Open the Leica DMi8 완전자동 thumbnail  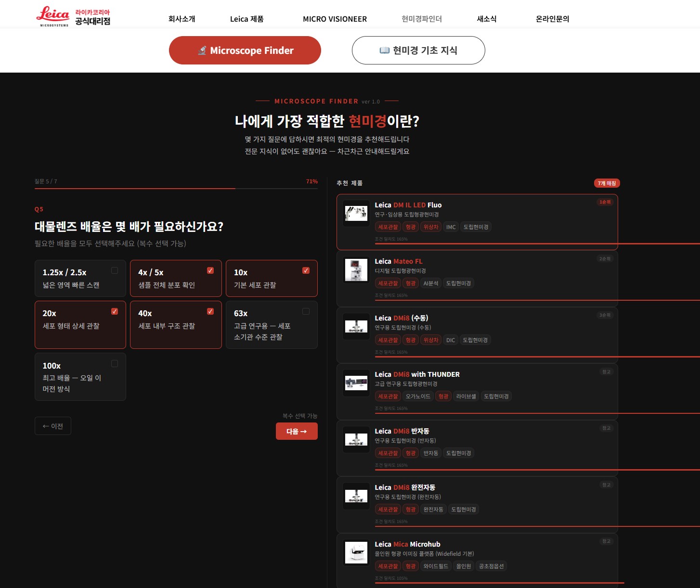click(356, 496)
